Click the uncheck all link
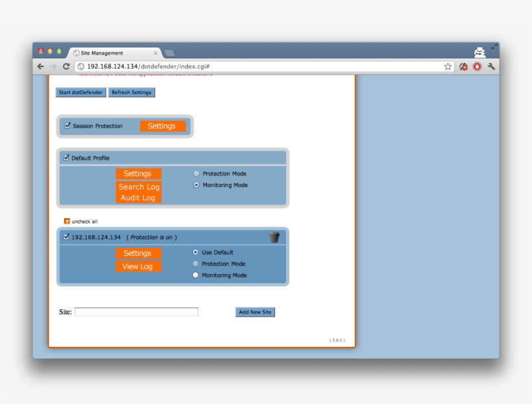 coord(84,221)
